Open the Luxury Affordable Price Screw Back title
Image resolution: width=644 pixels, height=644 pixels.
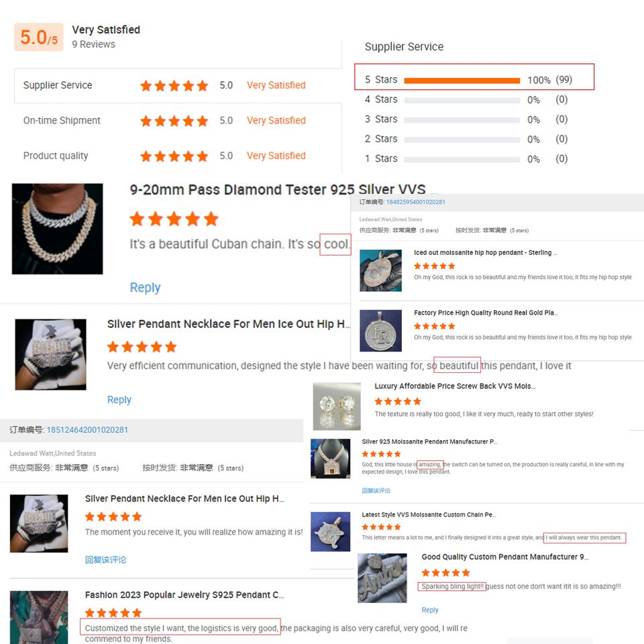(455, 386)
